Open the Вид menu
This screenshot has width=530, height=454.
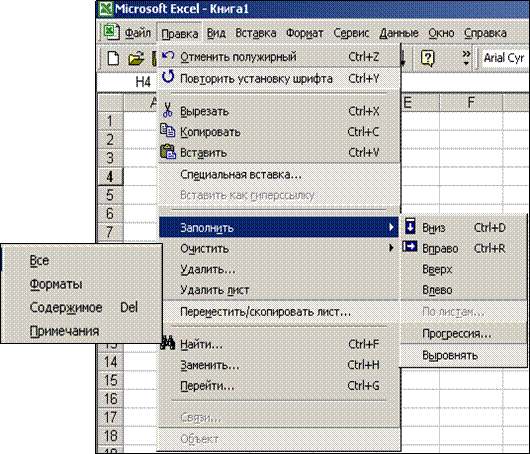click(216, 33)
